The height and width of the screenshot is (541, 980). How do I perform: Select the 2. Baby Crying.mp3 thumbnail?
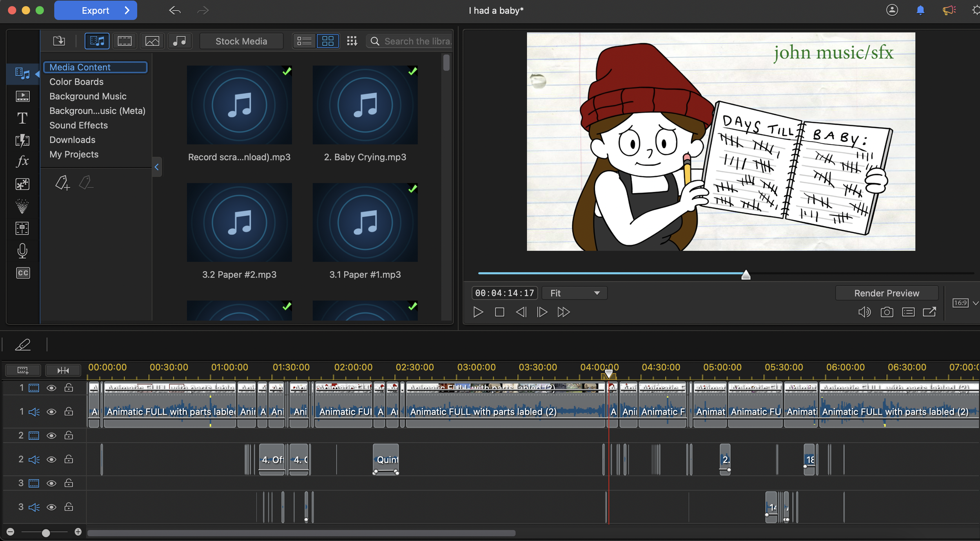point(365,105)
